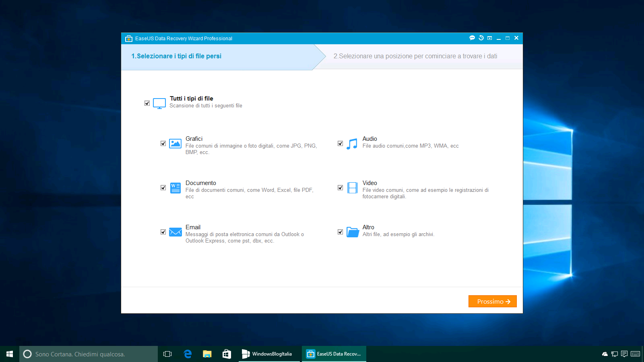
Task: Click the Email envelope icon
Action: click(175, 232)
